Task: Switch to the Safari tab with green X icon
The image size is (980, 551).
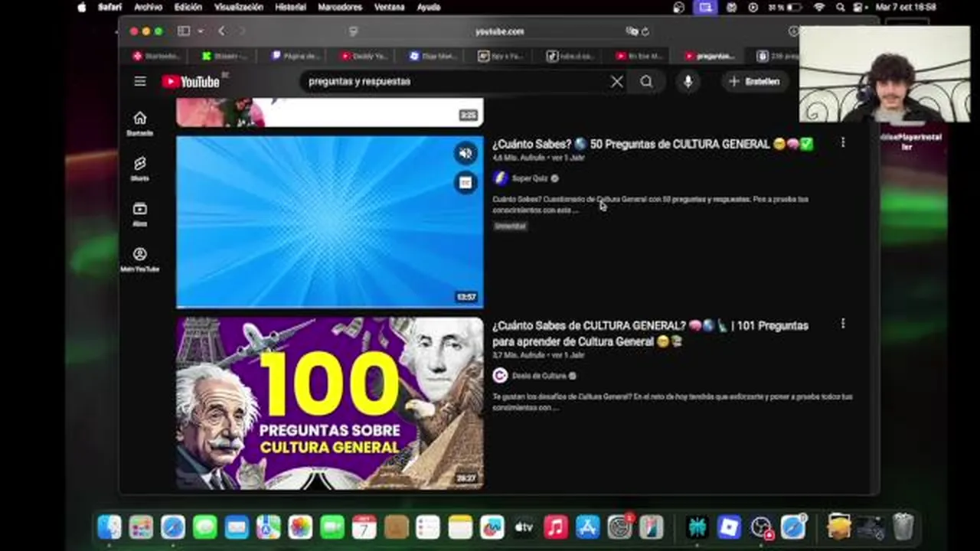Action: 225,56
